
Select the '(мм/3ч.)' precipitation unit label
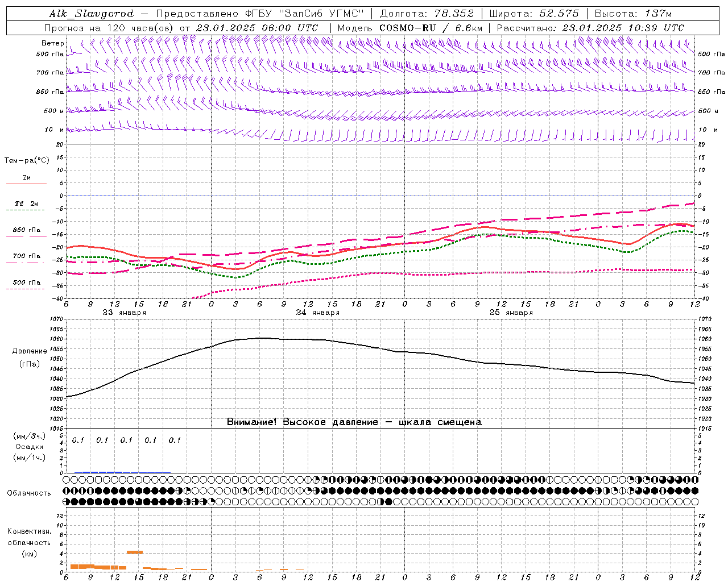pyautogui.click(x=30, y=436)
